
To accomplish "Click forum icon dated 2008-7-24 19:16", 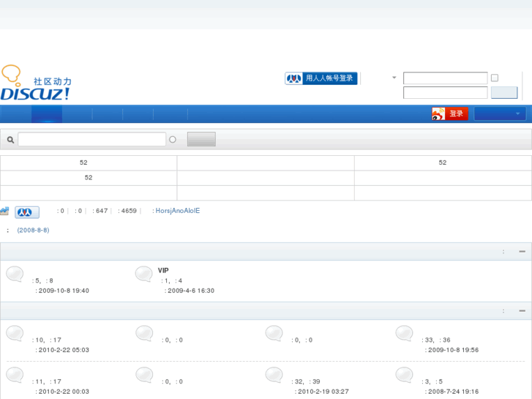I will point(405,376).
